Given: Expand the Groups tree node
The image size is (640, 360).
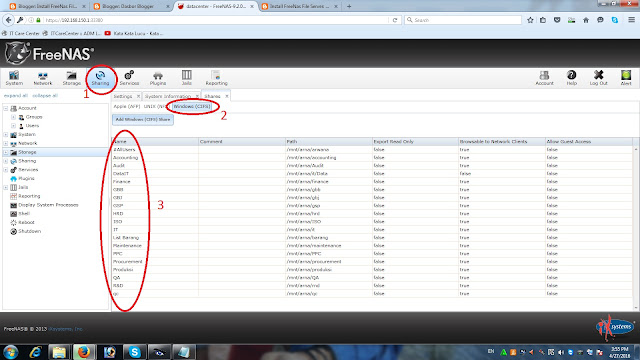Looking at the screenshot, I should click(13, 117).
